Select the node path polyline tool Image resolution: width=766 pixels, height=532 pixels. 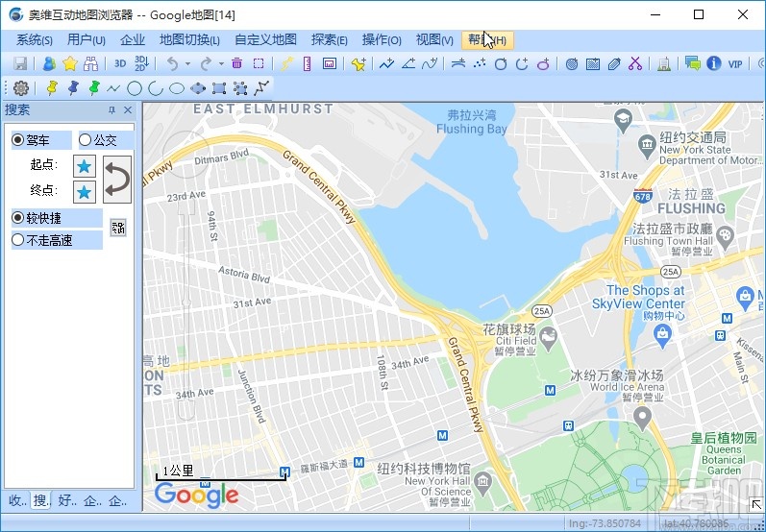261,87
